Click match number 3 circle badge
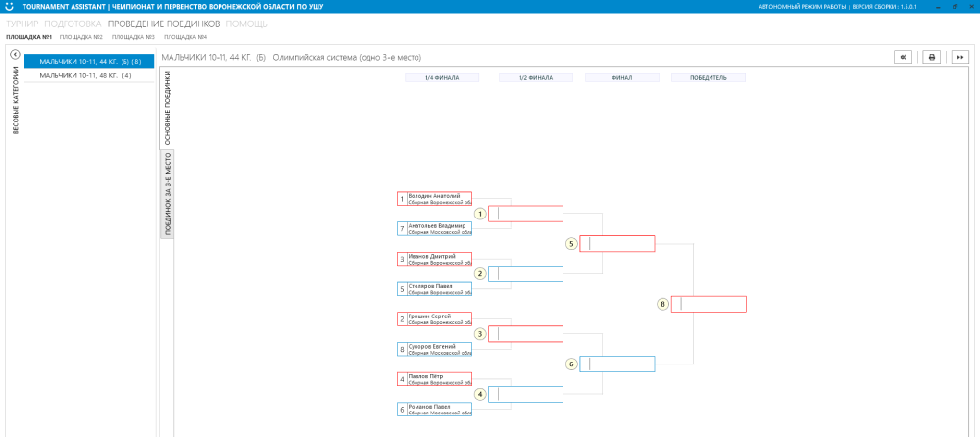Screen dimensions: 980x437 click(480, 334)
